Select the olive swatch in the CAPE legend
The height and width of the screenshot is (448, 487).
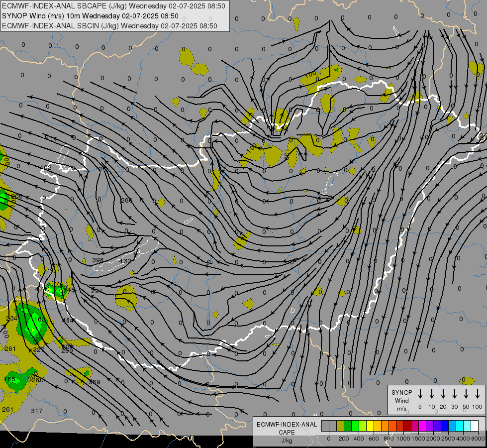340,426
